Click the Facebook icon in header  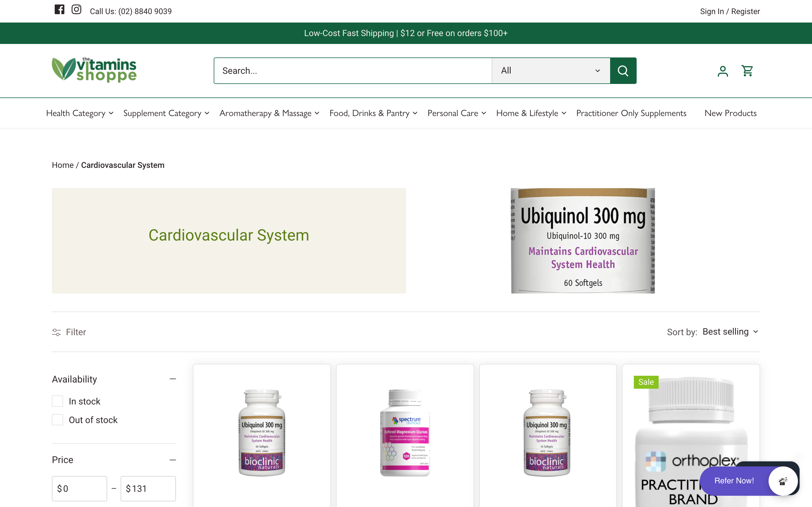(59, 10)
